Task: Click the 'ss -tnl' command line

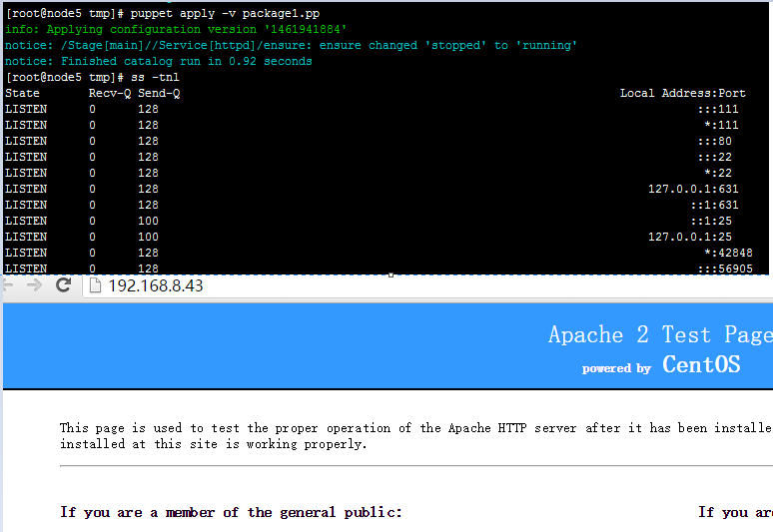Action: 92,77
